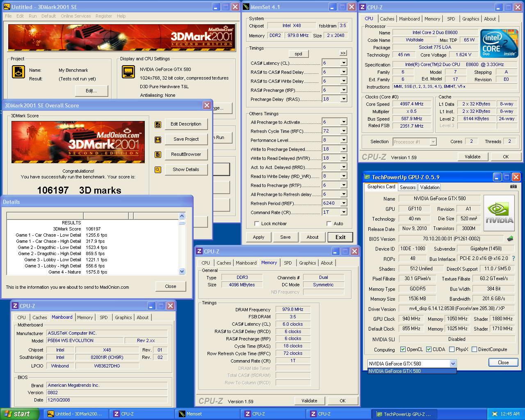Click the Project benchmark icon in 3DMark
525x420 pixels.
click(18, 72)
